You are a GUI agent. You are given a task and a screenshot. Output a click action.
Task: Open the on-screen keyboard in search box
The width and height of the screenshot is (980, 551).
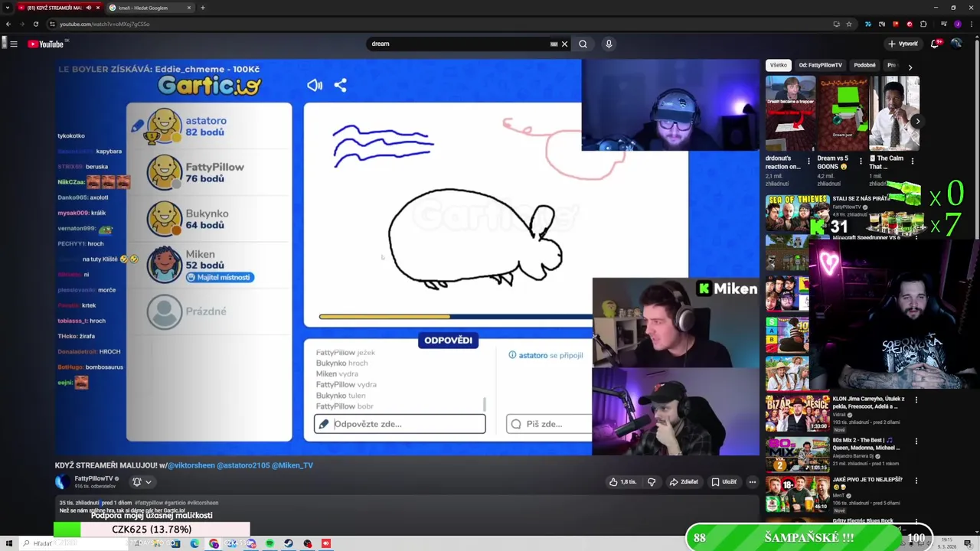554,44
